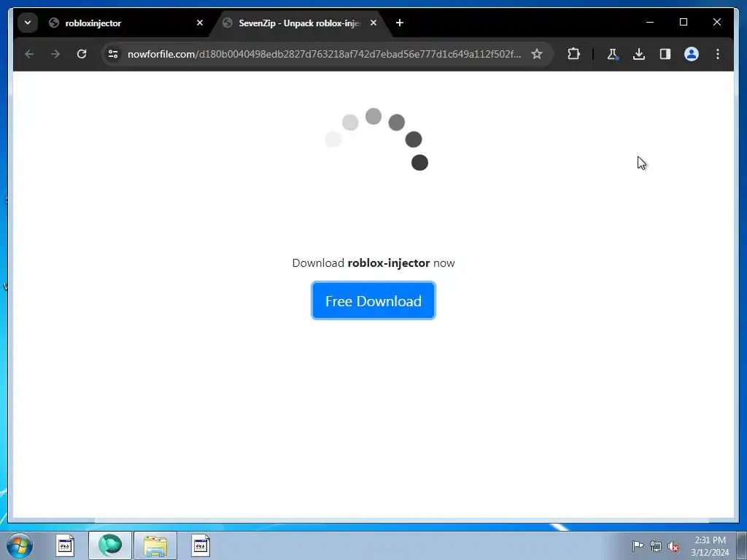Maximize the browser window
Viewport: 747px width, 560px height.
click(683, 23)
